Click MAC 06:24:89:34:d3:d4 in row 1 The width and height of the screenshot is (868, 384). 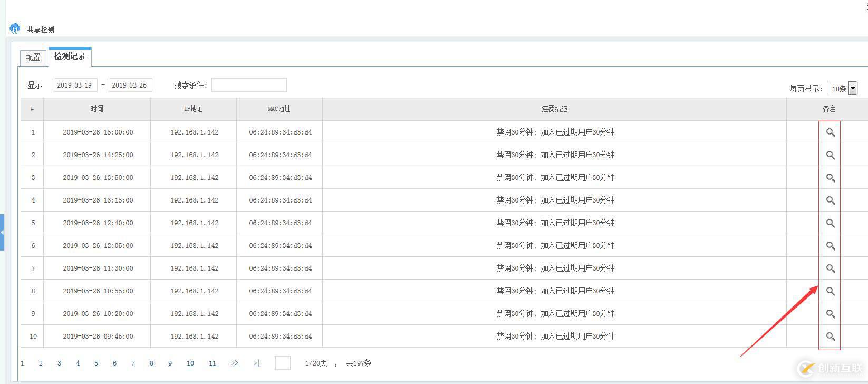pos(281,132)
